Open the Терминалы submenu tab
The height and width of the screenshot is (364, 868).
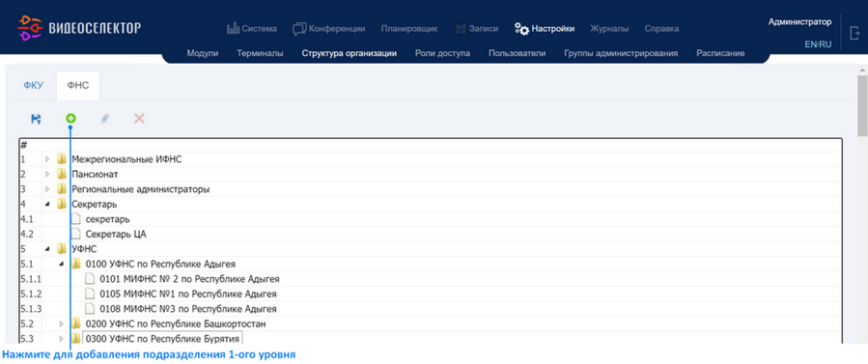click(x=260, y=54)
